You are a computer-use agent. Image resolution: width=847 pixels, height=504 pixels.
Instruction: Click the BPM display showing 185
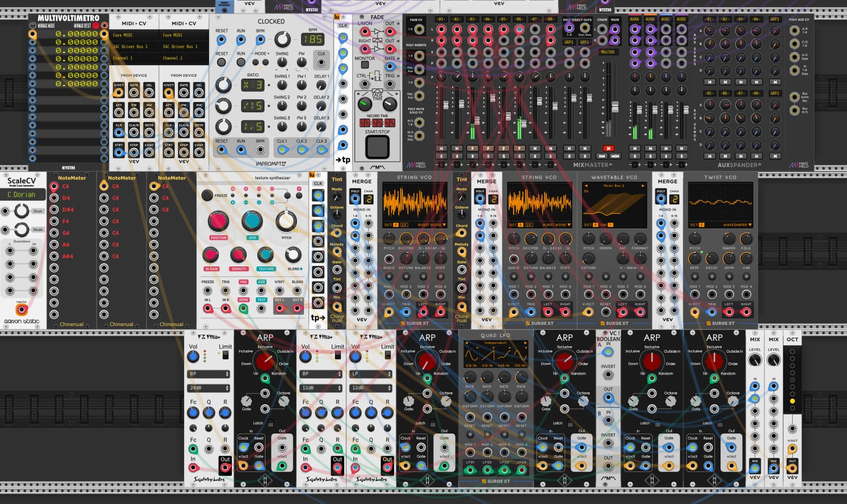coord(313,40)
